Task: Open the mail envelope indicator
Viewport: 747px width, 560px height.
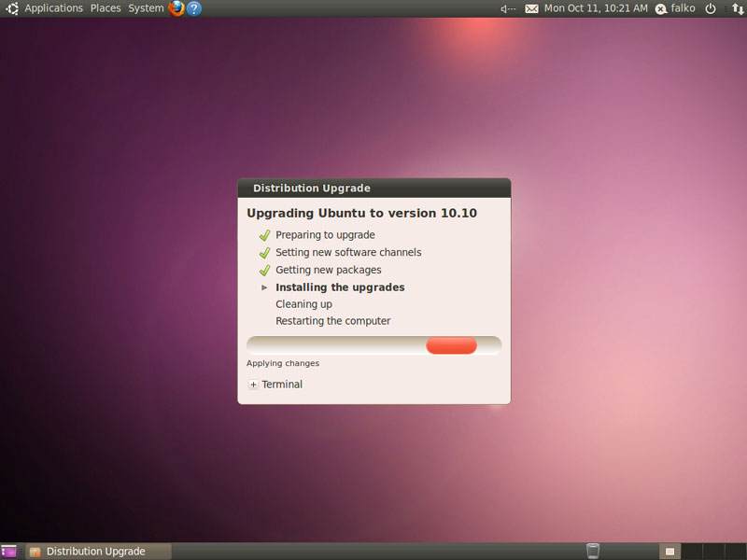Action: click(x=531, y=8)
